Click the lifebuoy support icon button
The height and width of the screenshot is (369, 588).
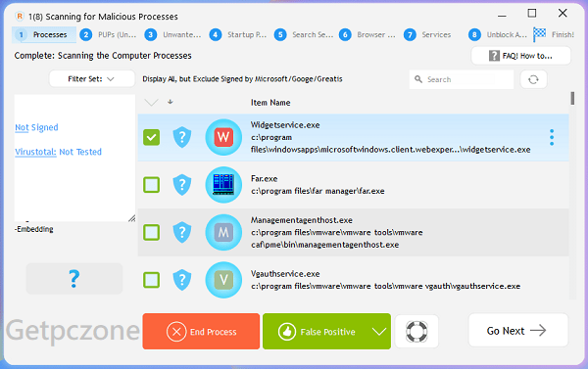point(416,332)
